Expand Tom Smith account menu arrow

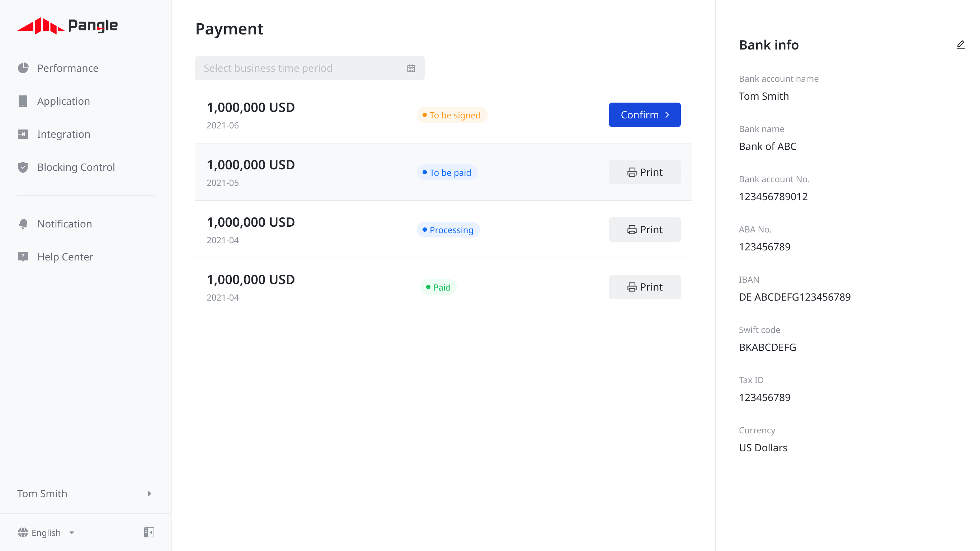150,494
